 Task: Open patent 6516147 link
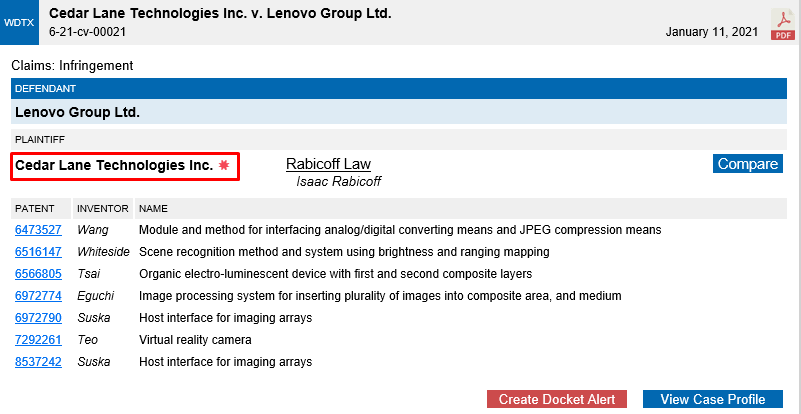point(38,252)
